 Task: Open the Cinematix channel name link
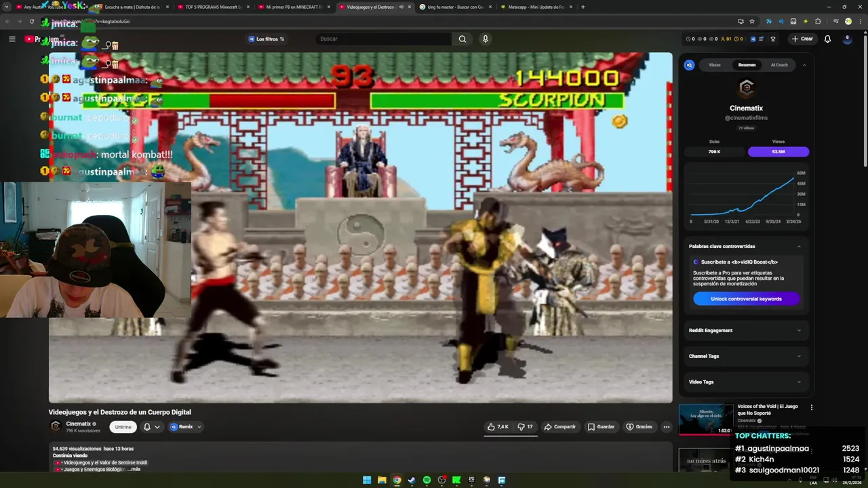tap(79, 424)
